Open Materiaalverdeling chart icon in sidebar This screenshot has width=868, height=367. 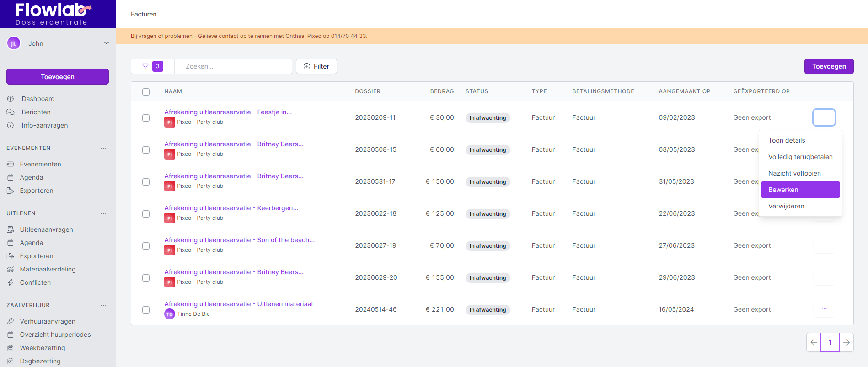(11, 269)
